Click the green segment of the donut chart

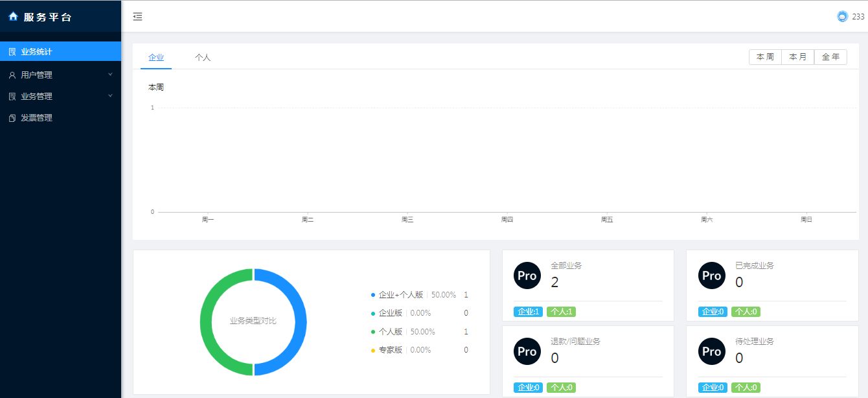205,322
